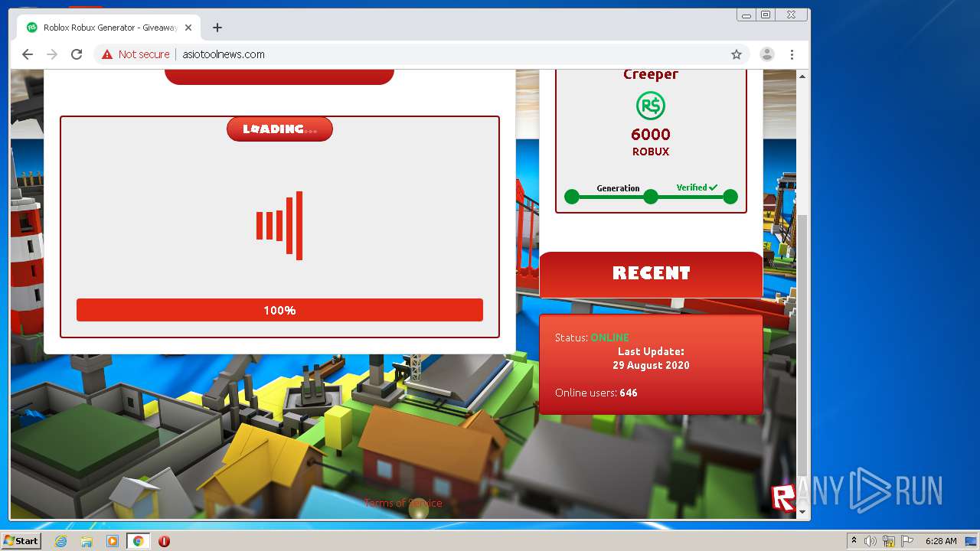The height and width of the screenshot is (551, 980).
Task: Bookmark this page with the star icon
Action: [x=737, y=54]
